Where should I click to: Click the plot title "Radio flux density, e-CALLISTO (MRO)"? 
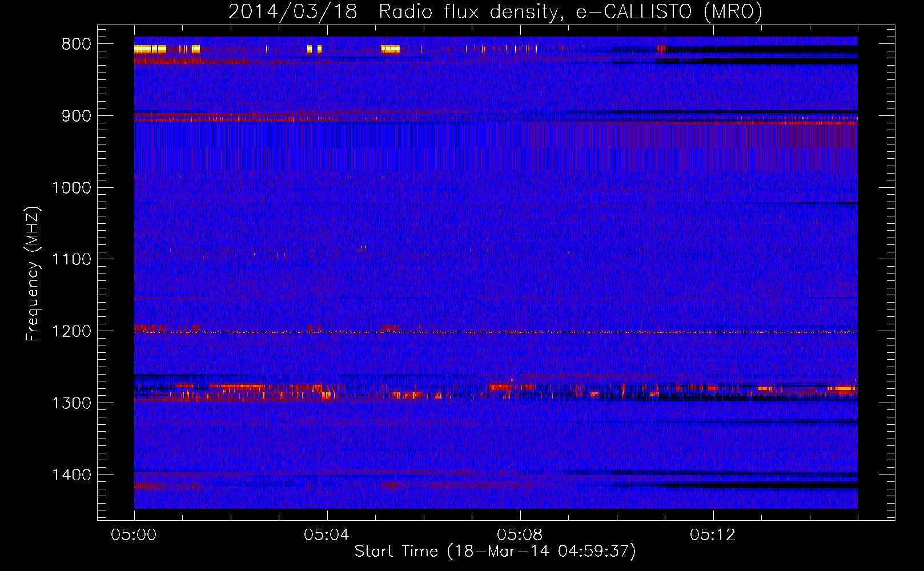(570, 11)
